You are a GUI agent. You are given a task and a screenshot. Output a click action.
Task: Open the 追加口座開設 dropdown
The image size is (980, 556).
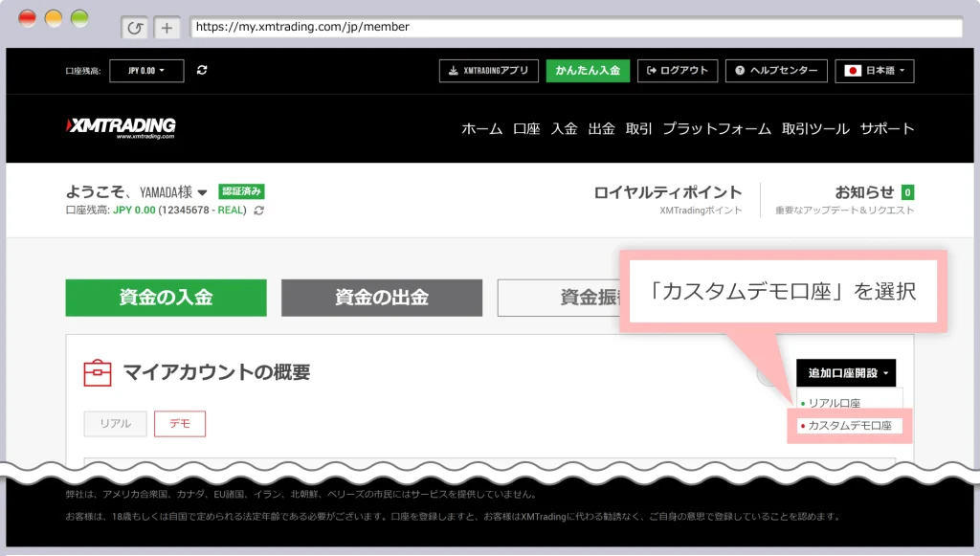pyautogui.click(x=846, y=373)
